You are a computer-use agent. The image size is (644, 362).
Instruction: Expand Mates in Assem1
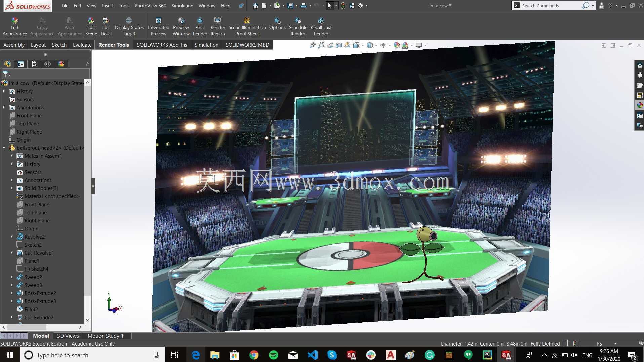coord(12,156)
